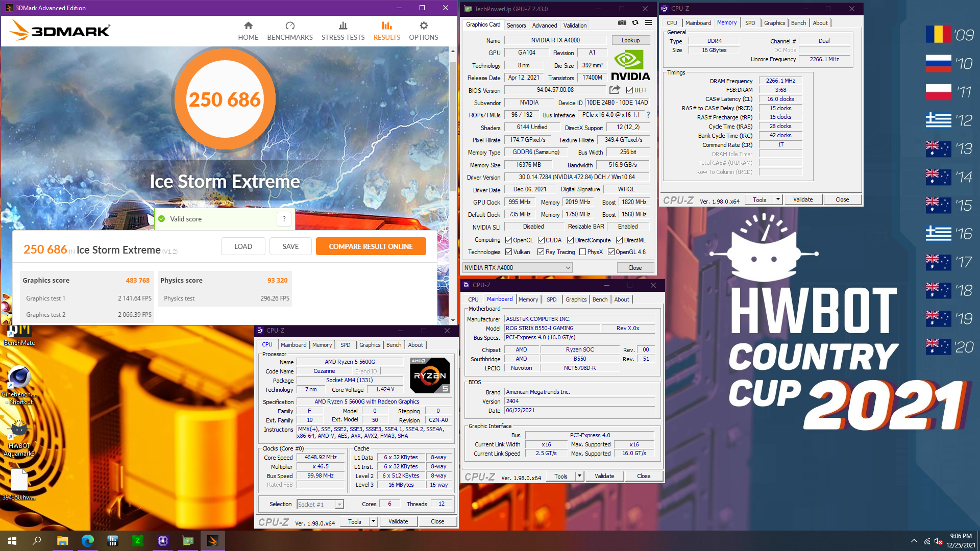The image size is (980, 551).
Task: Open Bench tab in CPU tab CPU-Z window
Action: 394,345
